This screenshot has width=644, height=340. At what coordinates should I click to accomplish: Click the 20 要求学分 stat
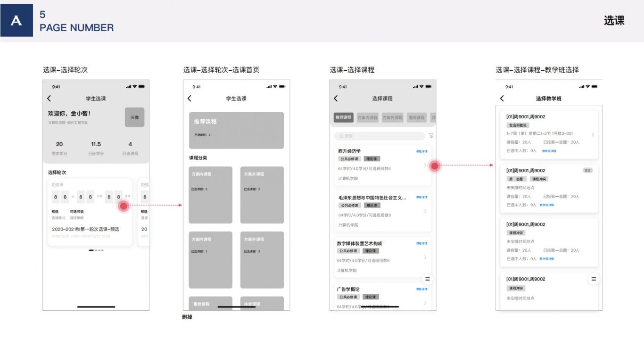[59, 149]
